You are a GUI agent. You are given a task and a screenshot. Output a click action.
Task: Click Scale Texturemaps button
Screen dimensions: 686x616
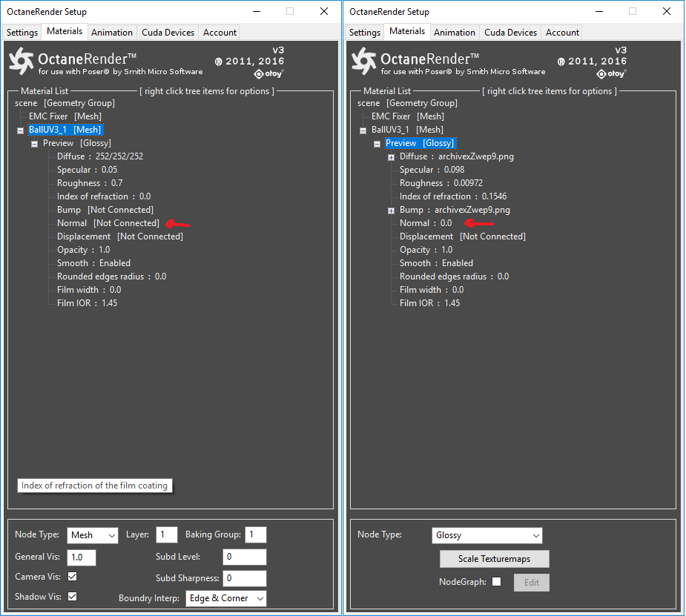(x=495, y=559)
